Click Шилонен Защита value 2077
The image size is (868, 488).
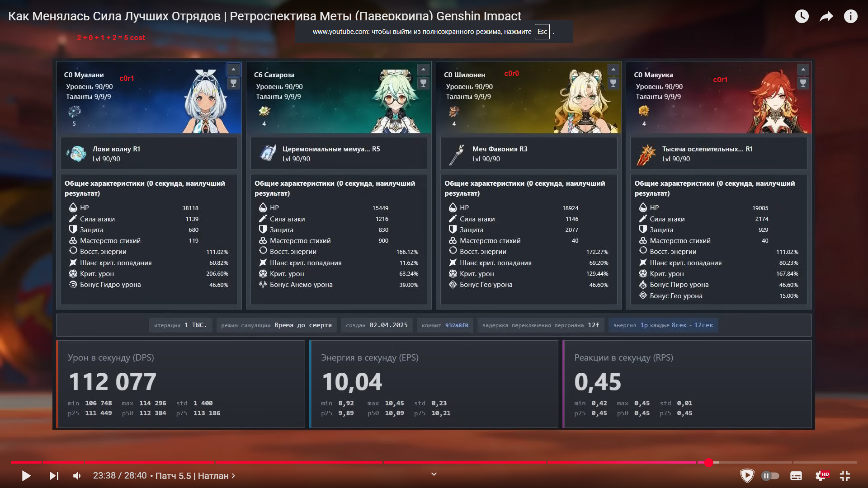pos(572,230)
